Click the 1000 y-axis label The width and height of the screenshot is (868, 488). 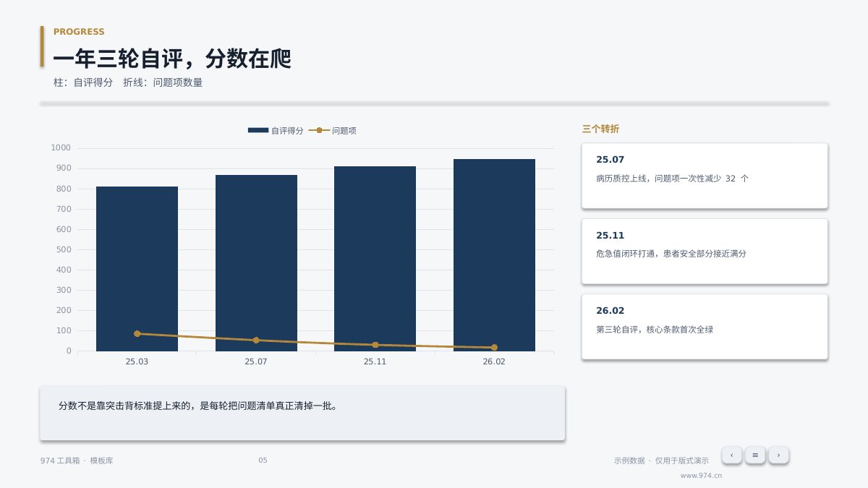point(61,148)
